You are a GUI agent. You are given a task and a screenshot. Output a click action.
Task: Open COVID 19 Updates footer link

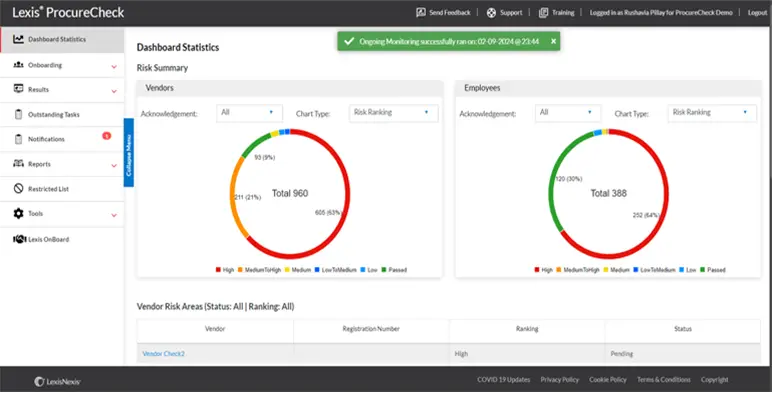tap(503, 380)
